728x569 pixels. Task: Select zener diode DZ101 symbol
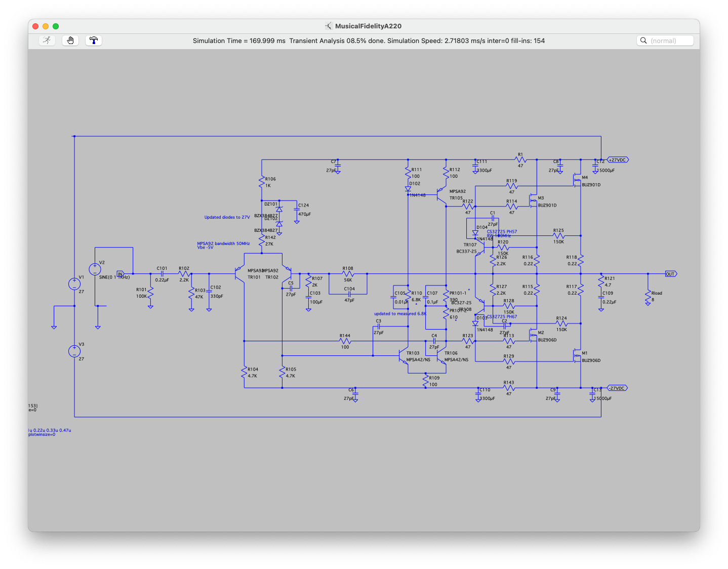[279, 209]
